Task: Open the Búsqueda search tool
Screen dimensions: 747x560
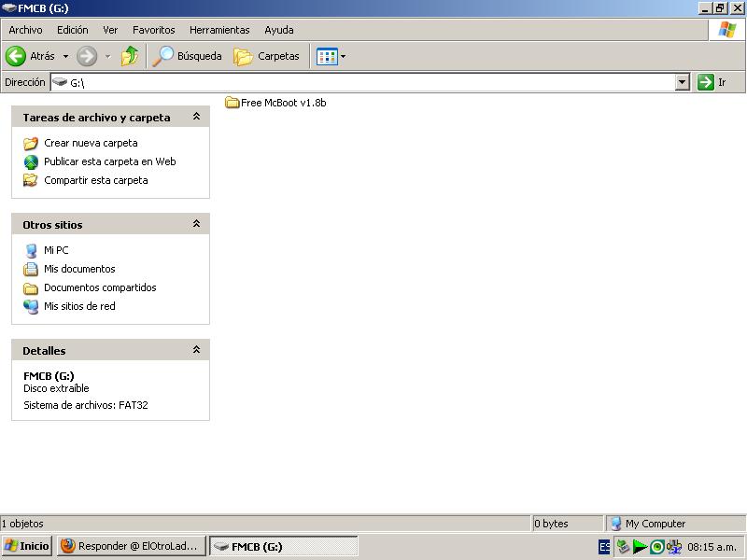Action: (x=188, y=56)
